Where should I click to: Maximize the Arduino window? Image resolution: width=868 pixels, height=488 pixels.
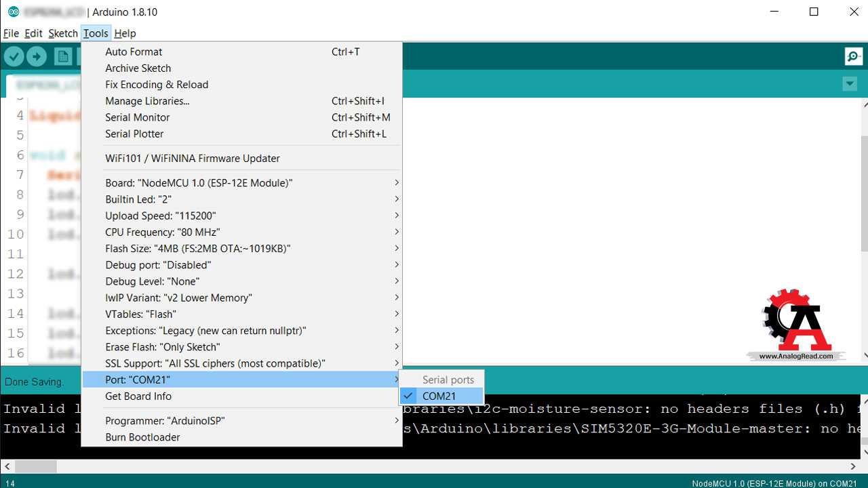tap(814, 12)
